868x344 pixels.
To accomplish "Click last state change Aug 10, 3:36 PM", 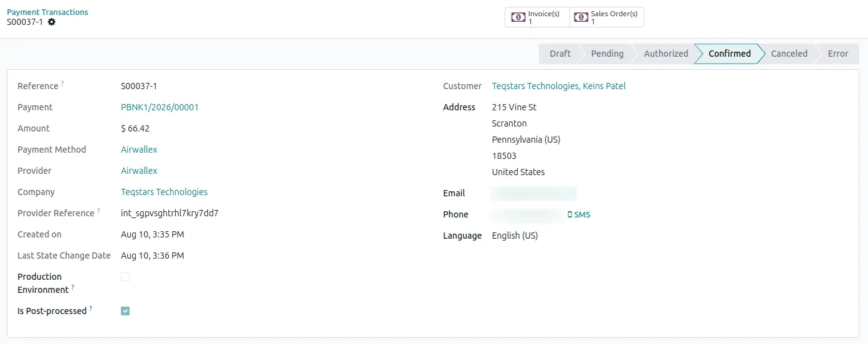I will coord(153,256).
